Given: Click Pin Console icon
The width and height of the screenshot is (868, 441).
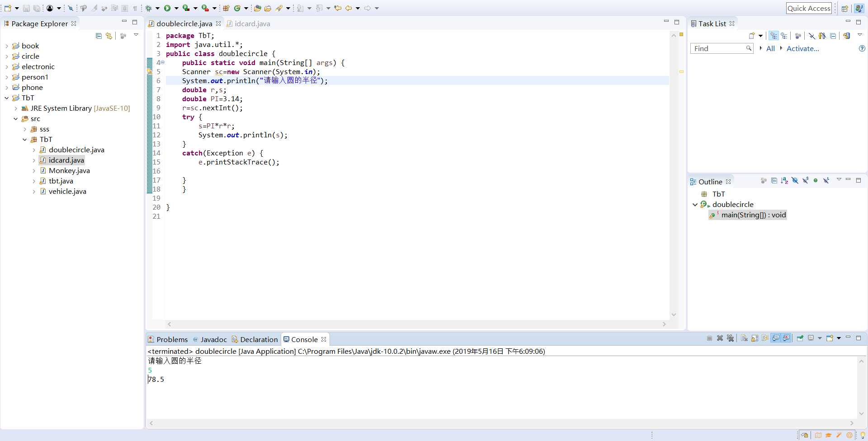Looking at the screenshot, I should coord(800,338).
